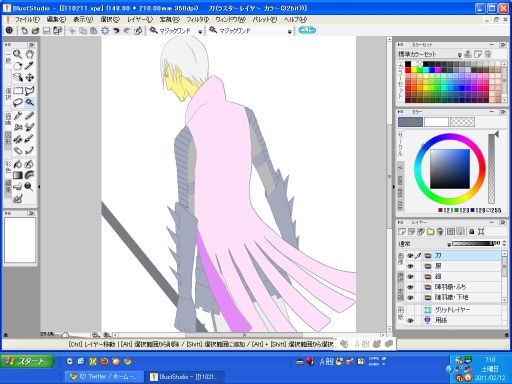This screenshot has height=384, width=512.
Task: Open the 編集(E) menu
Action: pyautogui.click(x=56, y=20)
